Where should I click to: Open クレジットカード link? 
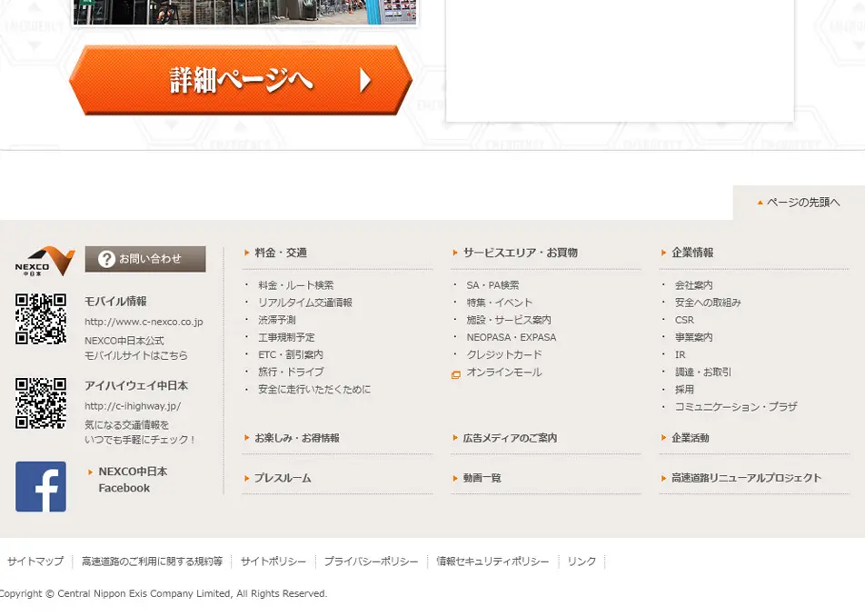504,354
